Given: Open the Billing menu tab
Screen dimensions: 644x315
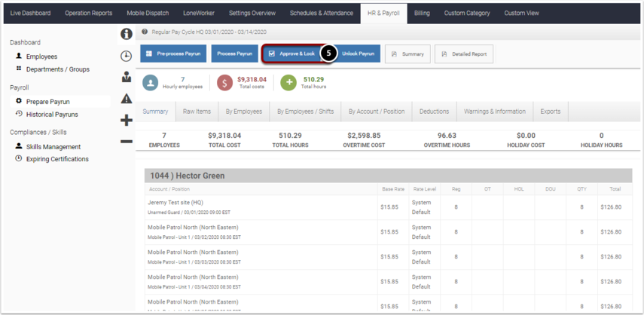Looking at the screenshot, I should click(x=422, y=13).
